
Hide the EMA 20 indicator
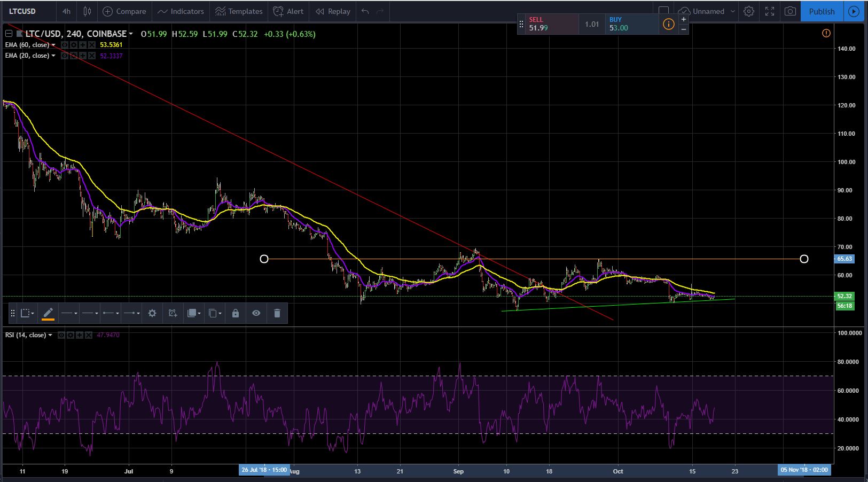point(65,56)
